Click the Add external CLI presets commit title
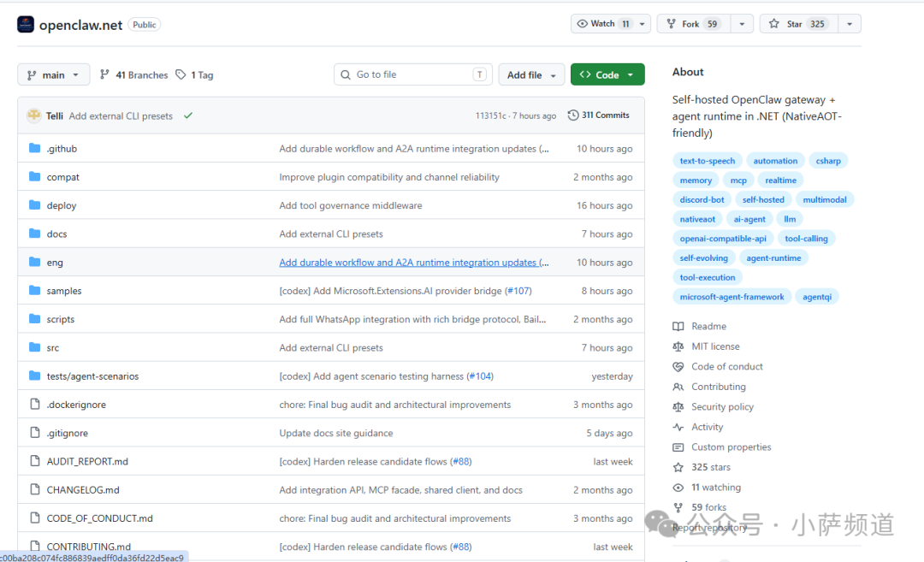Viewport: 924px width, 562px height. tap(121, 116)
